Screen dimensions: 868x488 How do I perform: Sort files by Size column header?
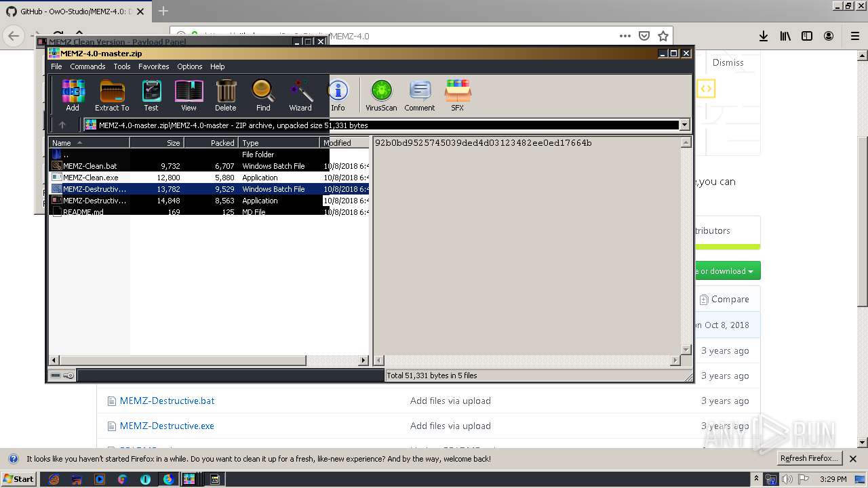pos(157,143)
